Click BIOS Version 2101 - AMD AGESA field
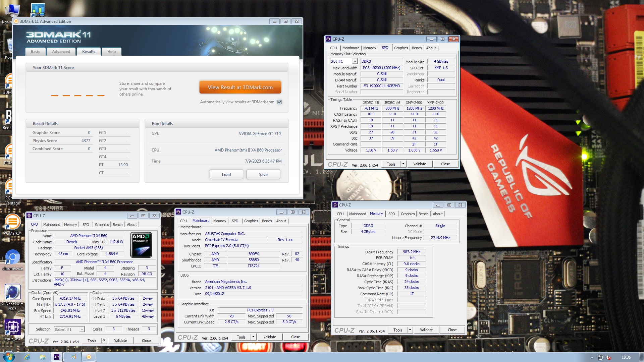644x362 pixels. pyautogui.click(x=254, y=288)
